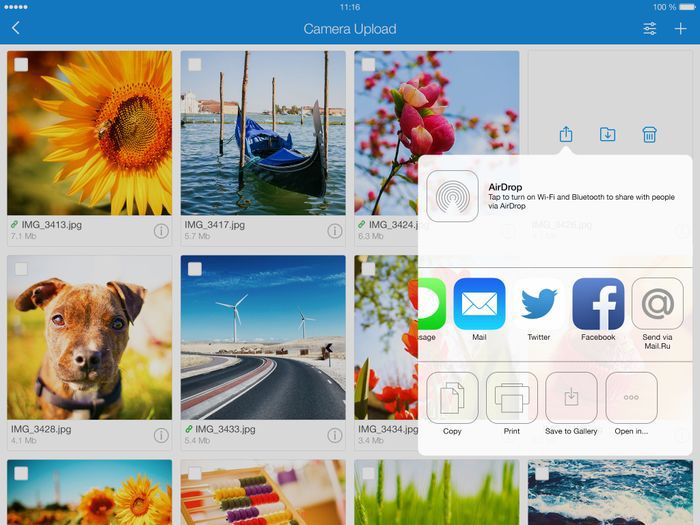Viewport: 700px width, 525px height.
Task: Click the 5.4 Mb size label
Action: 197,441
